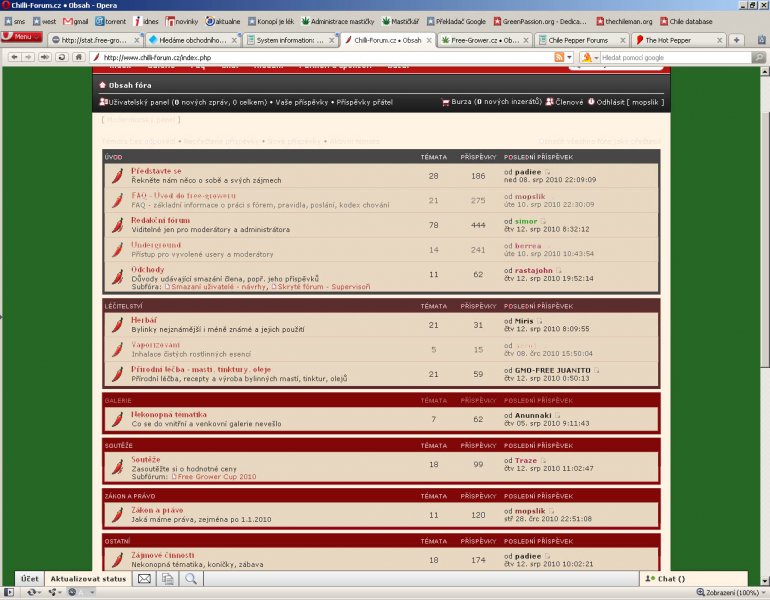
Task: Open the red Opera Menu button
Action: click(x=21, y=37)
